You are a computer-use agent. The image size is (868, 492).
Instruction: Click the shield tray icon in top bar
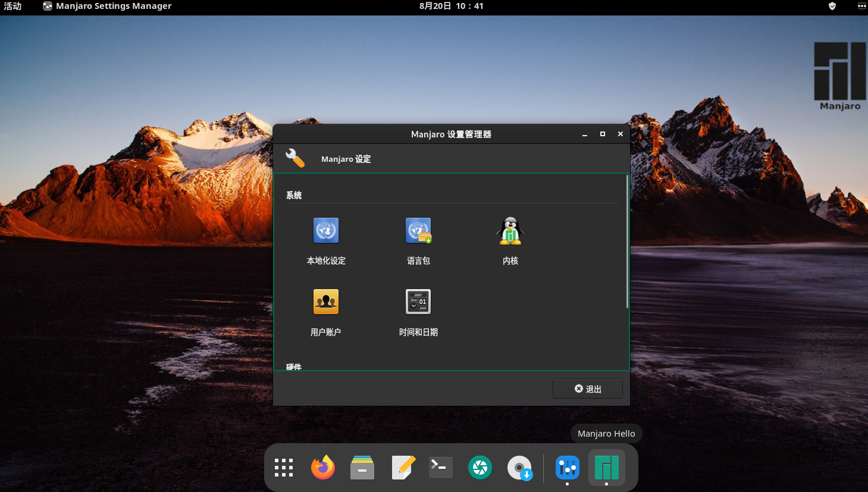(x=832, y=6)
